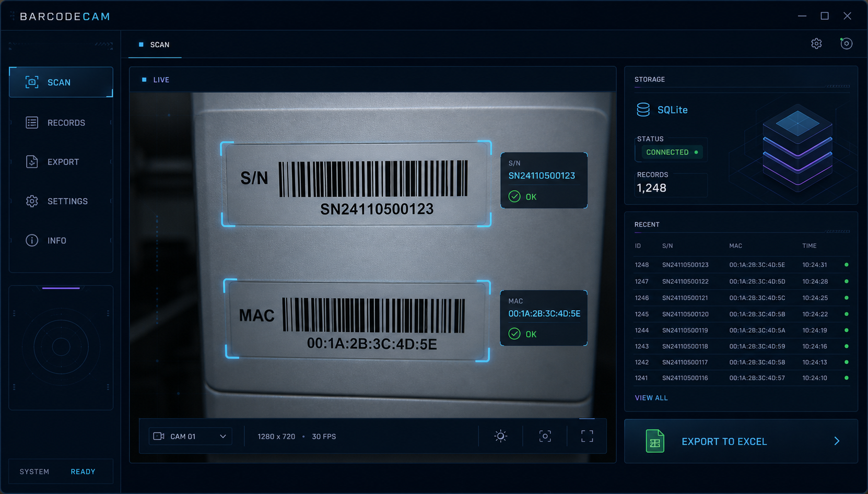868x494 pixels.
Task: Click the gear settings icon top right
Action: click(816, 44)
